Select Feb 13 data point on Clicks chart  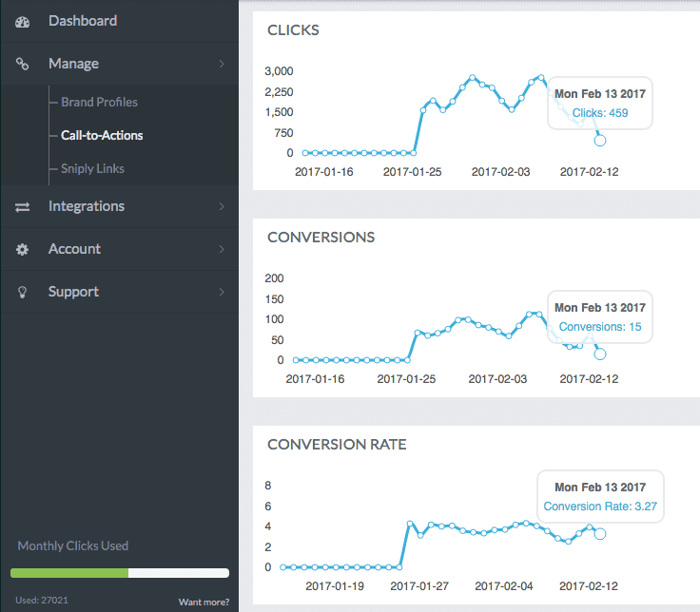pos(600,140)
